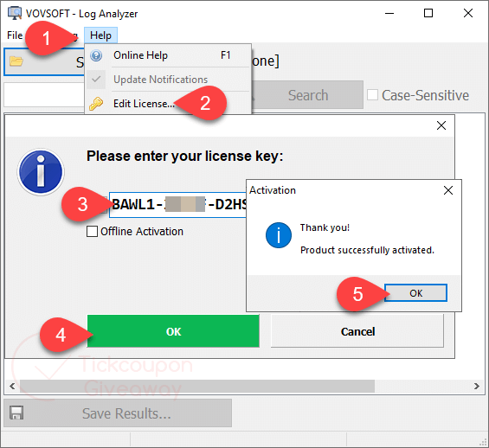The image size is (489, 448).
Task: Click the horizontal scrollbar thumb
Action: [x=197, y=387]
